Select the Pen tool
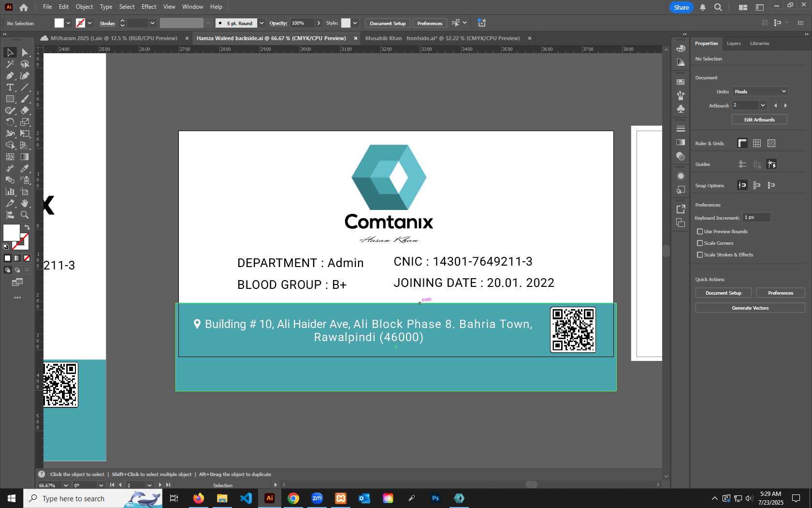Image resolution: width=812 pixels, height=508 pixels. pos(10,75)
